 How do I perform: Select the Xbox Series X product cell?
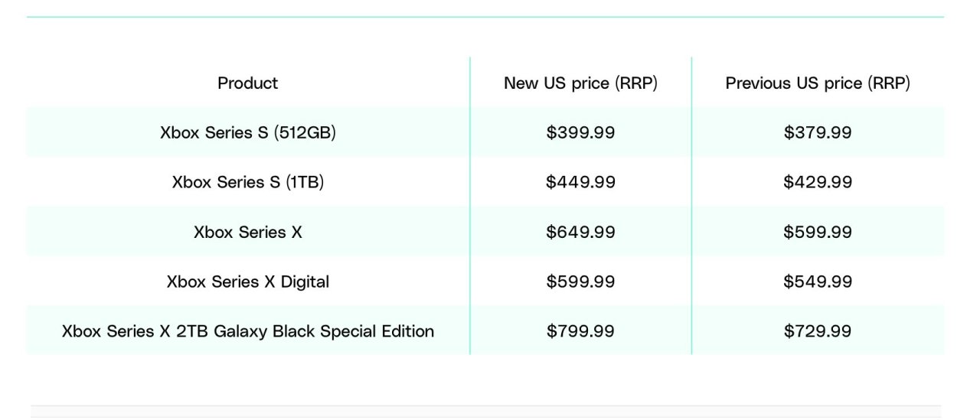pos(248,232)
